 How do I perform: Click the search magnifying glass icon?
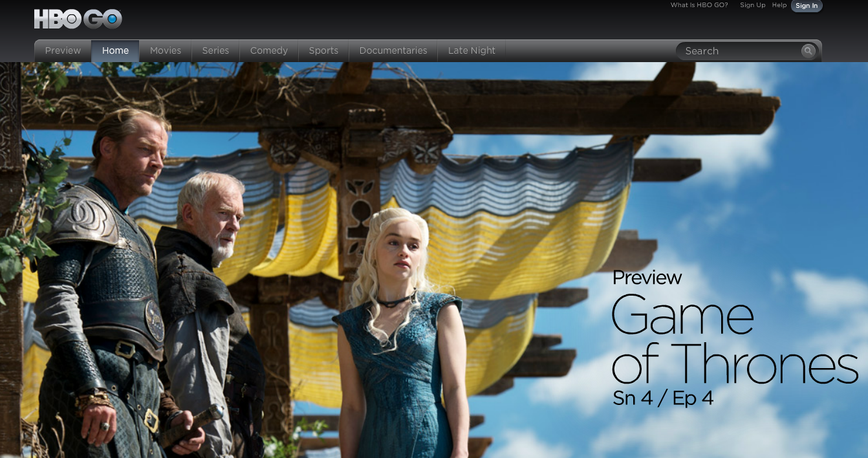click(x=808, y=50)
